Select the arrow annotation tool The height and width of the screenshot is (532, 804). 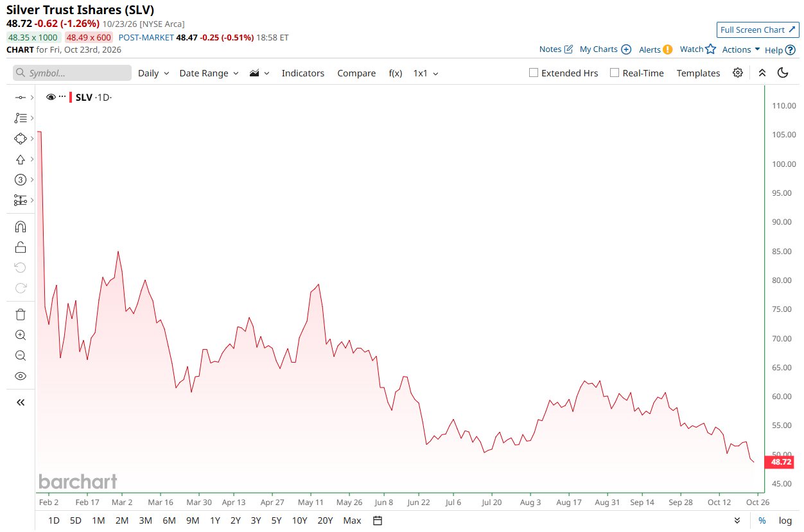tap(20, 159)
